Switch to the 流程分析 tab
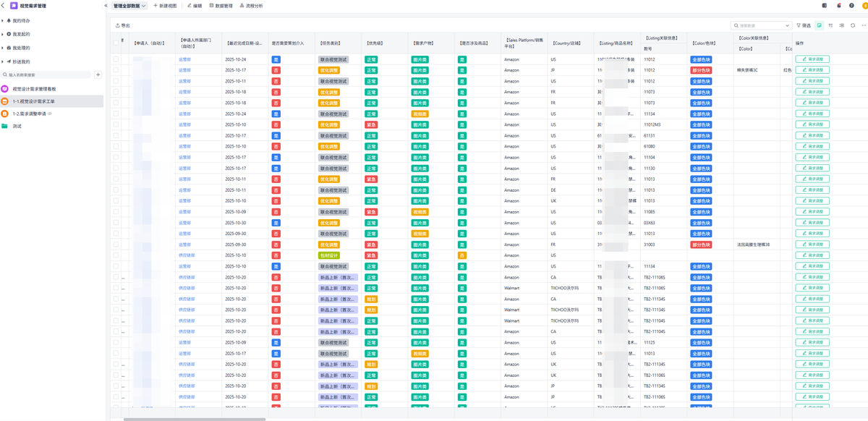 251,6
